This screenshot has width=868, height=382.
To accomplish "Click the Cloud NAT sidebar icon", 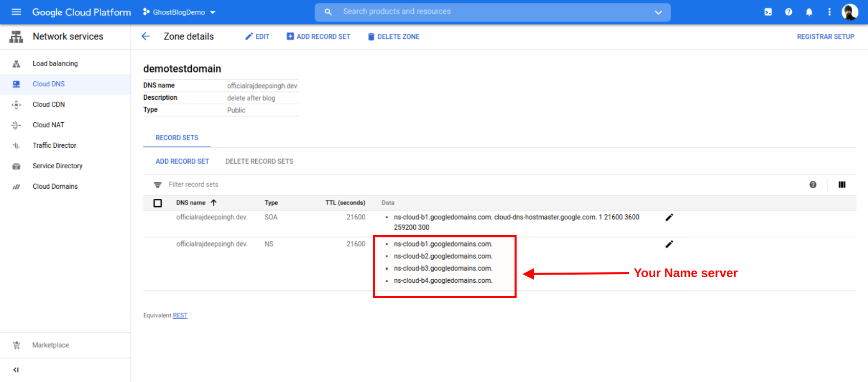I will tap(16, 125).
